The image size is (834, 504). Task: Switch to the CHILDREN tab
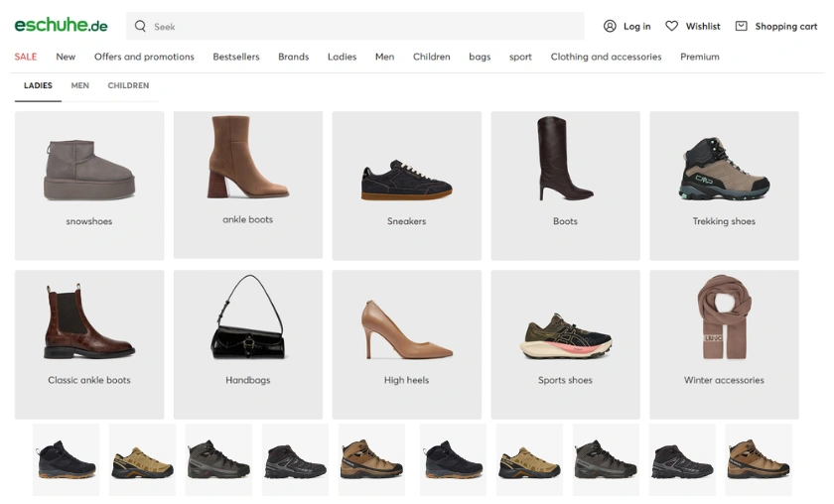pyautogui.click(x=128, y=85)
